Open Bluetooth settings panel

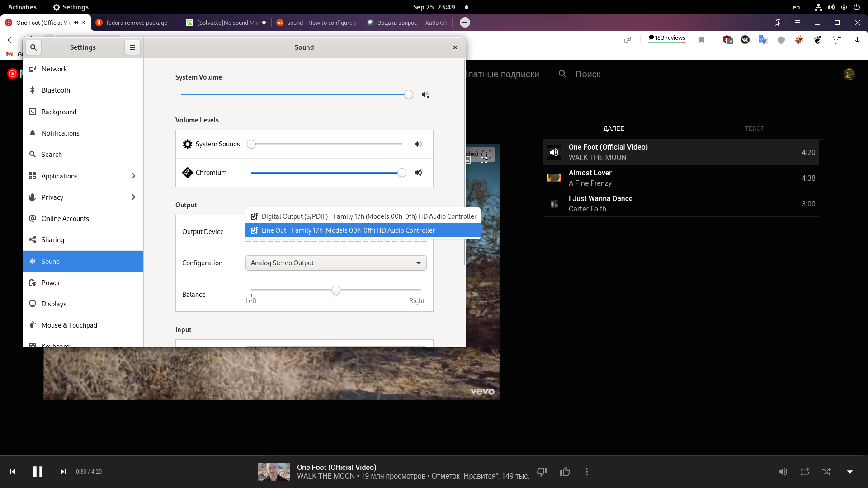83,90
